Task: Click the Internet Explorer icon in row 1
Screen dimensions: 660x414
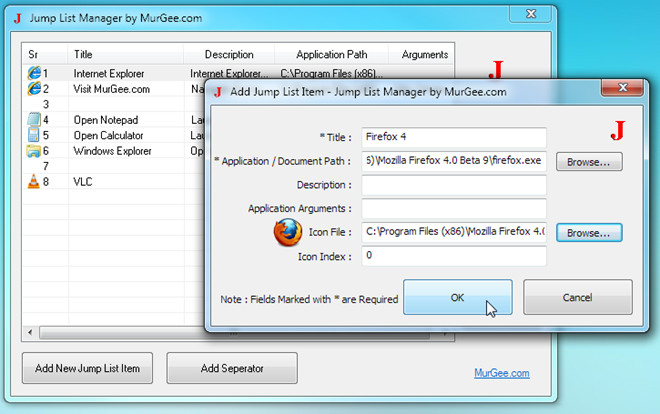Action: (x=34, y=73)
